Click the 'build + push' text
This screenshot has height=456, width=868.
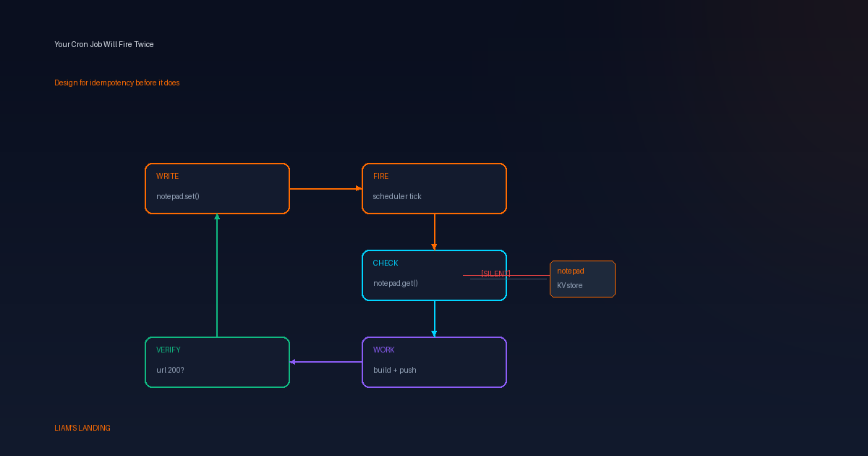pyautogui.click(x=395, y=370)
